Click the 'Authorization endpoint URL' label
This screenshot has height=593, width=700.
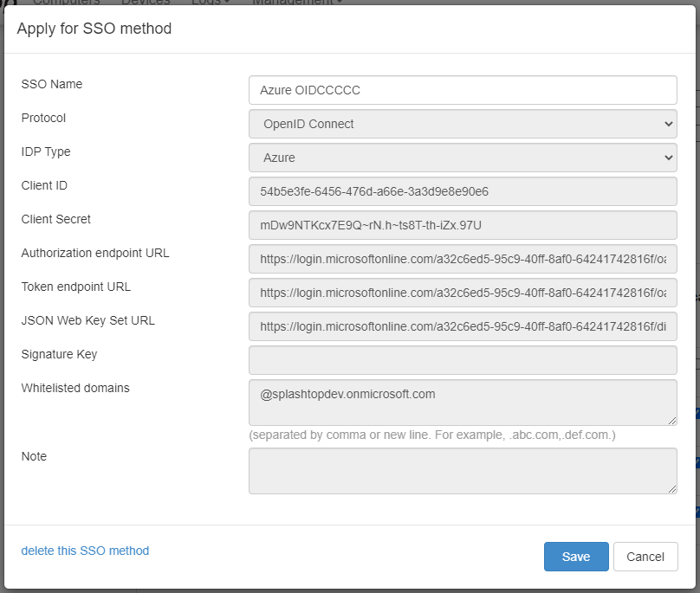pos(95,253)
